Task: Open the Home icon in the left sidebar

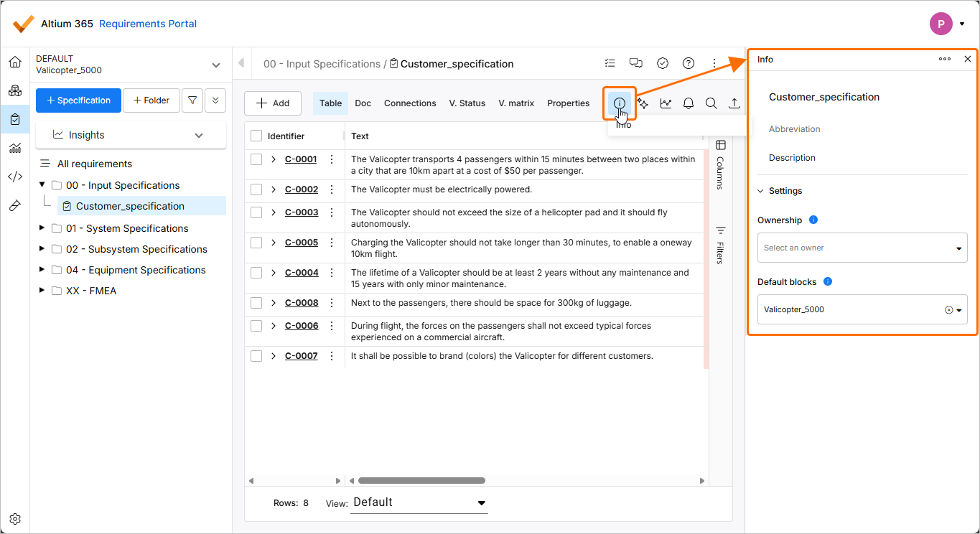Action: 15,62
